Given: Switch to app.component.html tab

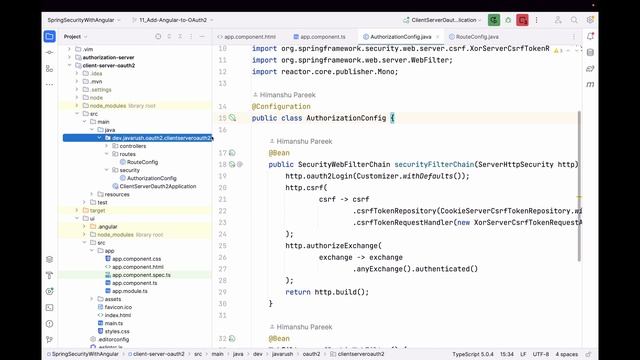Looking at the screenshot, I should click(247, 37).
